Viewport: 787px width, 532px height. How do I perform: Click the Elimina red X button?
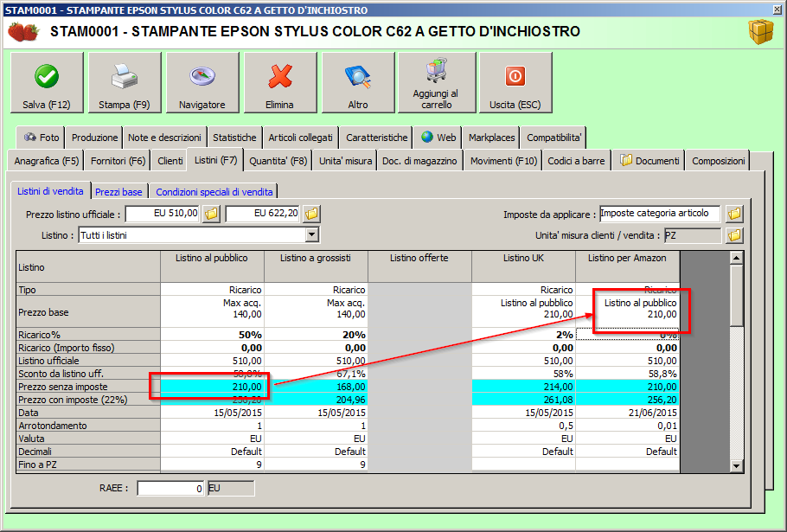(x=280, y=83)
